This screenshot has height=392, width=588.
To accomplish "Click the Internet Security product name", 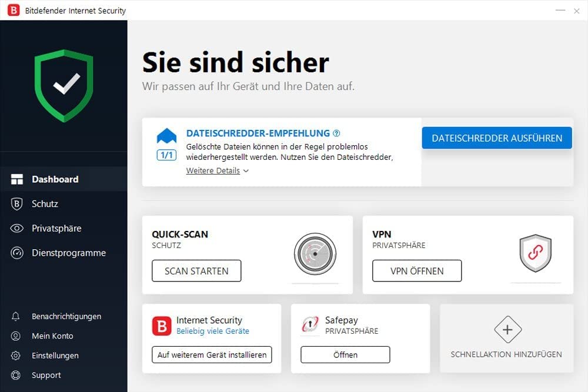I will point(209,320).
